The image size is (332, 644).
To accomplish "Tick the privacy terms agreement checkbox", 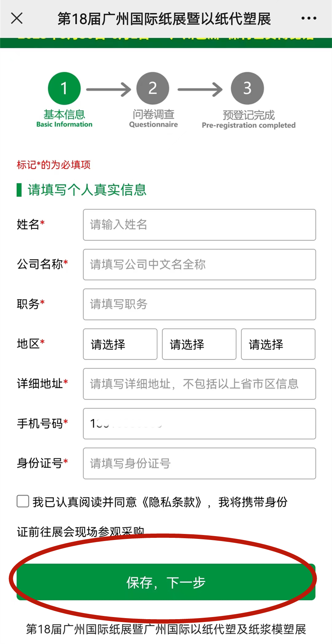I will (23, 501).
